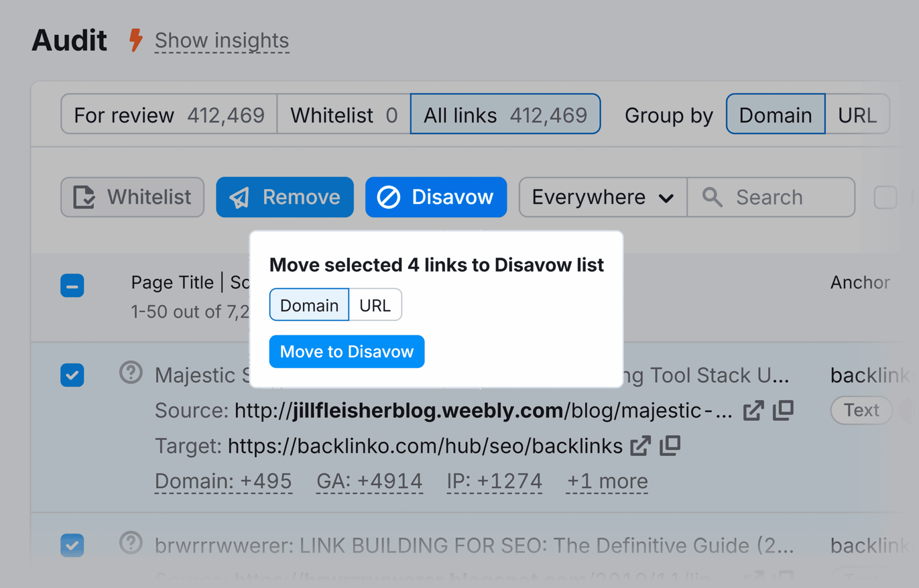This screenshot has width=919, height=588.
Task: Select the Whitelist document icon button
Action: click(x=85, y=197)
